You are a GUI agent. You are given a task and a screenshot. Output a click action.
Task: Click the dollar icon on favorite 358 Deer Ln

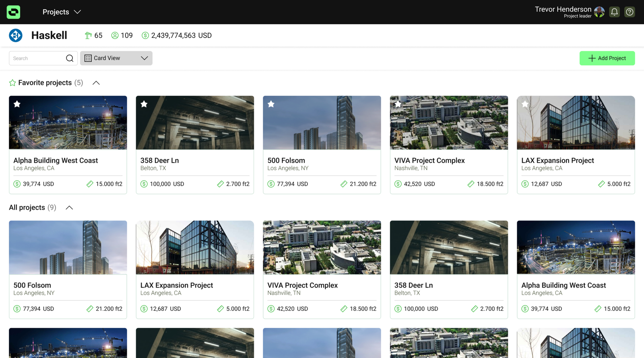click(144, 184)
